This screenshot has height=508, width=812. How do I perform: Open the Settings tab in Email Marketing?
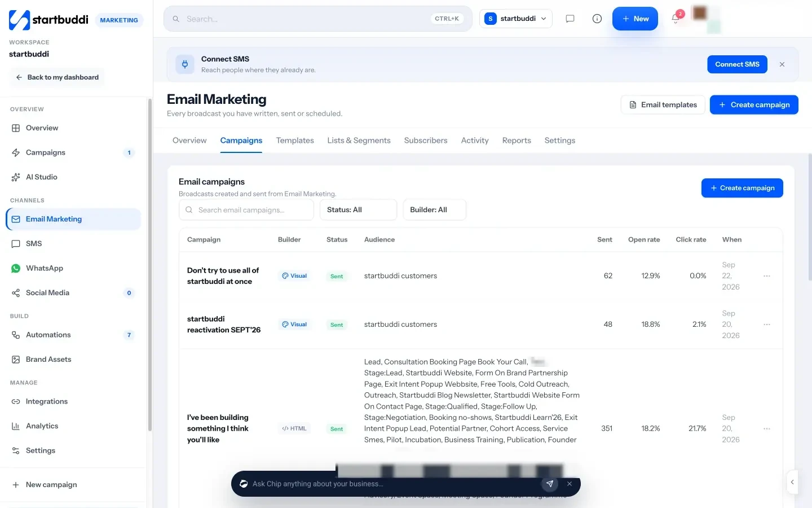tap(560, 141)
